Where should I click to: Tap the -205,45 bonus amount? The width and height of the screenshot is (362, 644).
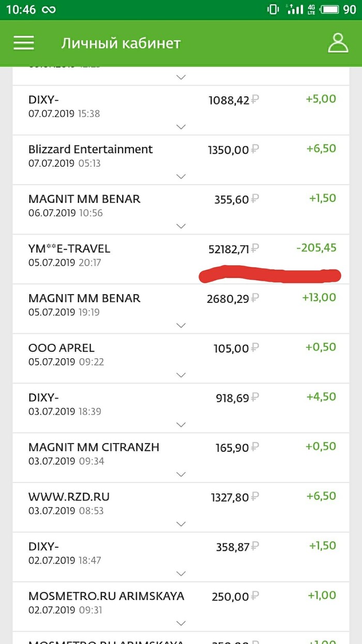[316, 248]
